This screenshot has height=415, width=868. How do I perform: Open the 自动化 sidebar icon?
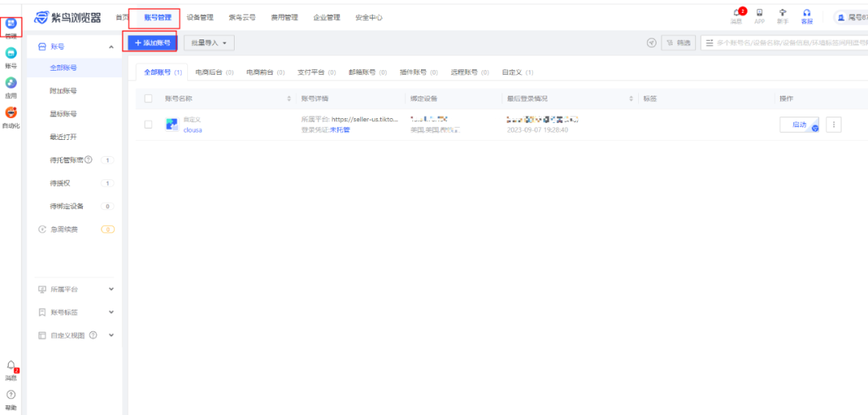point(11,113)
